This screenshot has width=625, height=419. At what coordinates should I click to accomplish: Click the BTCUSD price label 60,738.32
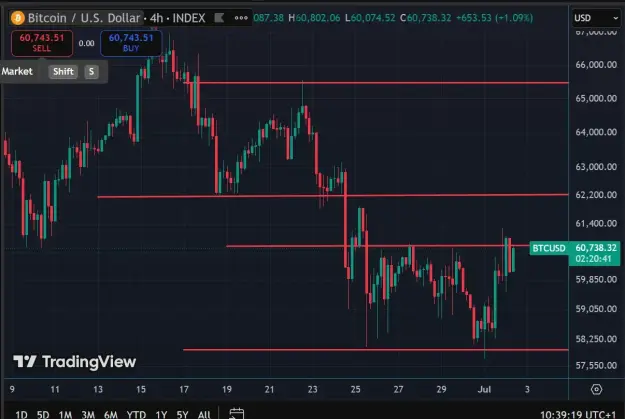tap(575, 253)
